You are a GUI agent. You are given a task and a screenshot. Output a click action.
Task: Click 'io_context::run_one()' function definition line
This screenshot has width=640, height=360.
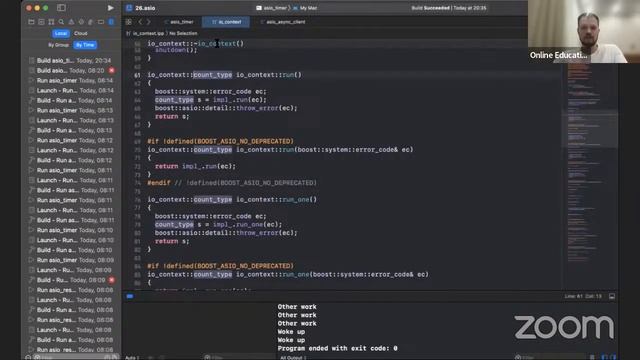232,200
